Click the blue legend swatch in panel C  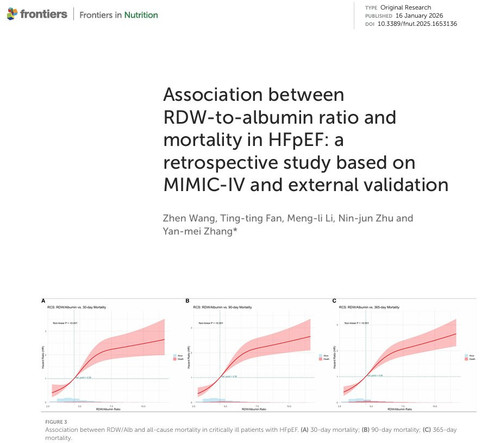point(466,356)
